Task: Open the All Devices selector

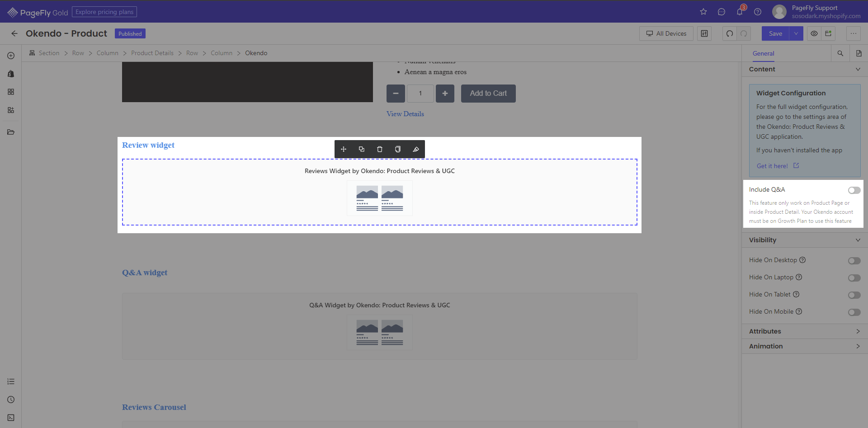Action: coord(666,33)
